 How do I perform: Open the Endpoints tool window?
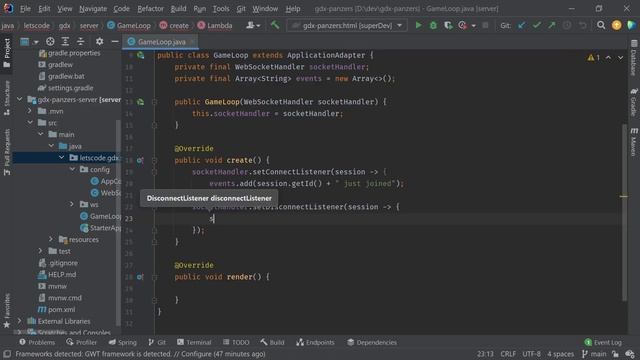click(315, 342)
